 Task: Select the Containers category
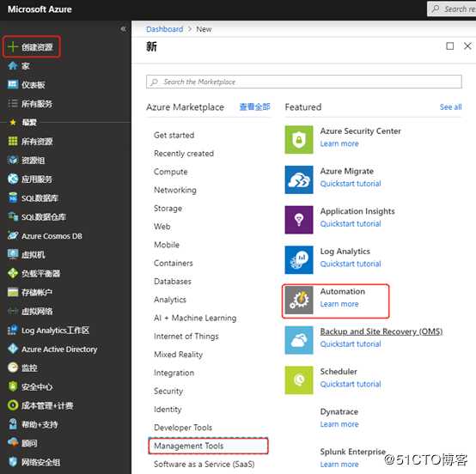point(174,263)
